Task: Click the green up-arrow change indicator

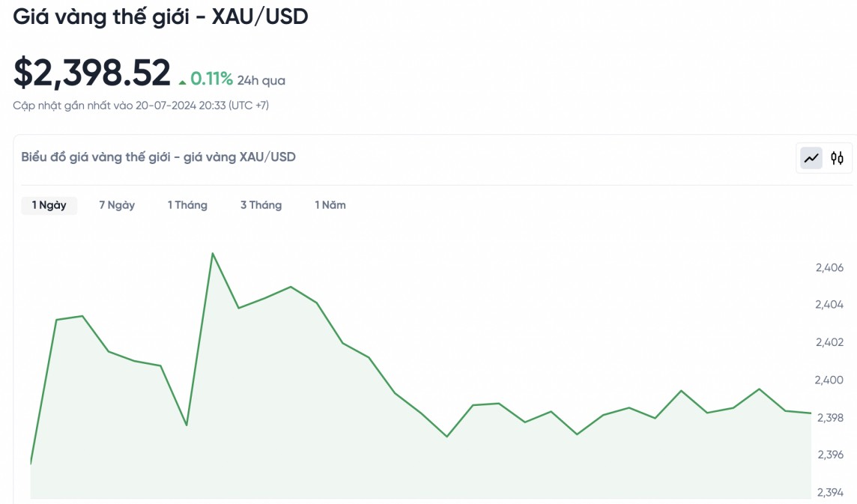Action: coord(182,82)
